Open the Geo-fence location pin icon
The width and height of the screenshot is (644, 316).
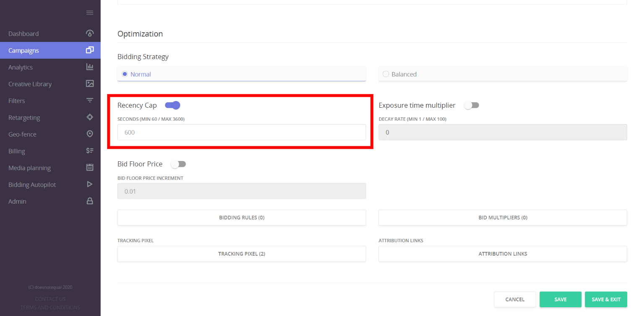pos(90,134)
